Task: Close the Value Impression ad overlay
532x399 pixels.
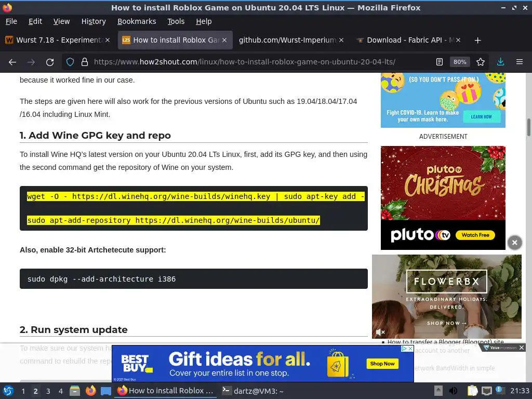Action: tap(522, 348)
